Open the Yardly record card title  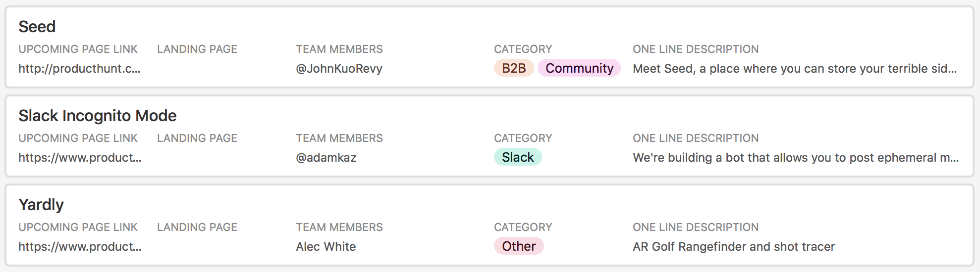click(41, 205)
